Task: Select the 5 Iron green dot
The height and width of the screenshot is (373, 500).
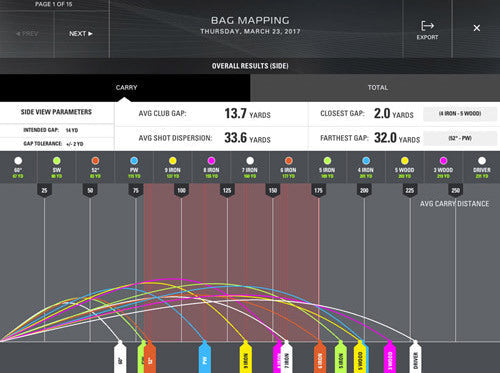Action: (x=327, y=161)
